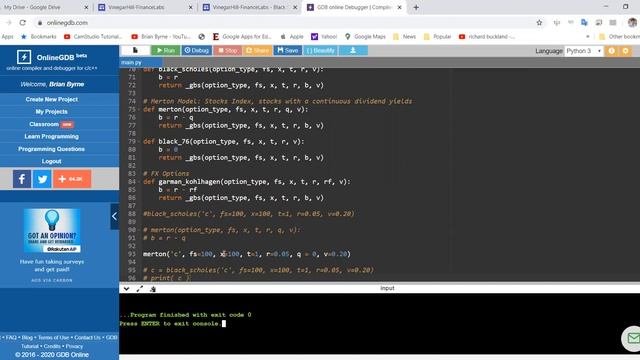Expand the News bookmarks folder

[404, 37]
